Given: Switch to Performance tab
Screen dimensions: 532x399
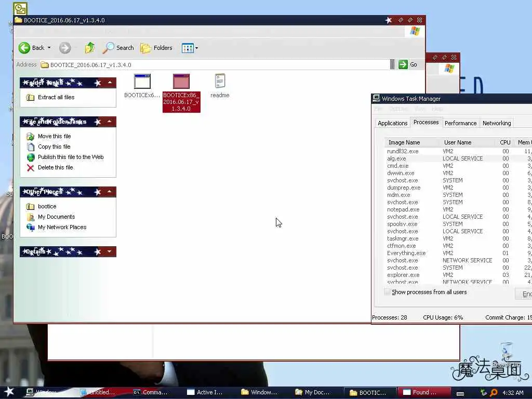Looking at the screenshot, I should click(460, 123).
